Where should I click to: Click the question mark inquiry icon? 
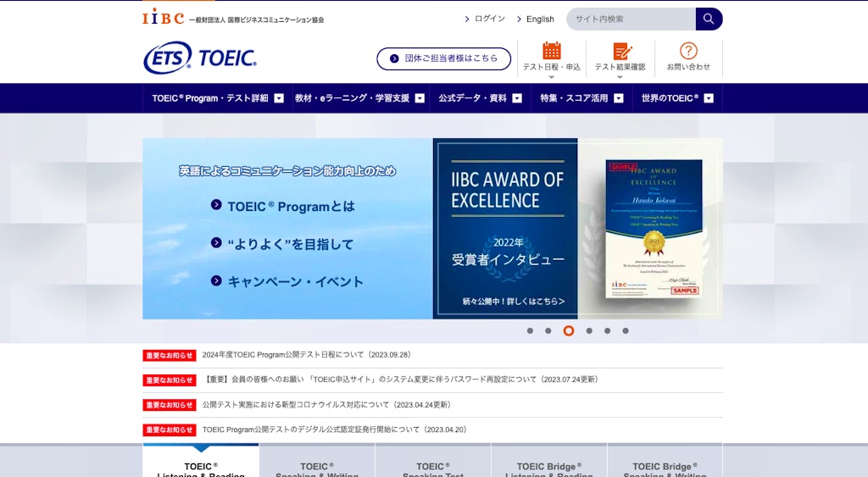[x=688, y=51]
